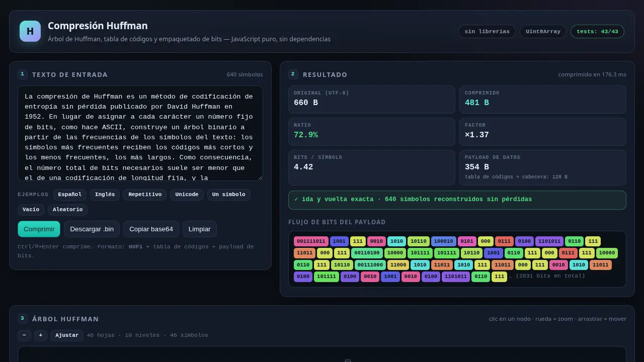Zoom in the tree with plus button

click(41, 335)
